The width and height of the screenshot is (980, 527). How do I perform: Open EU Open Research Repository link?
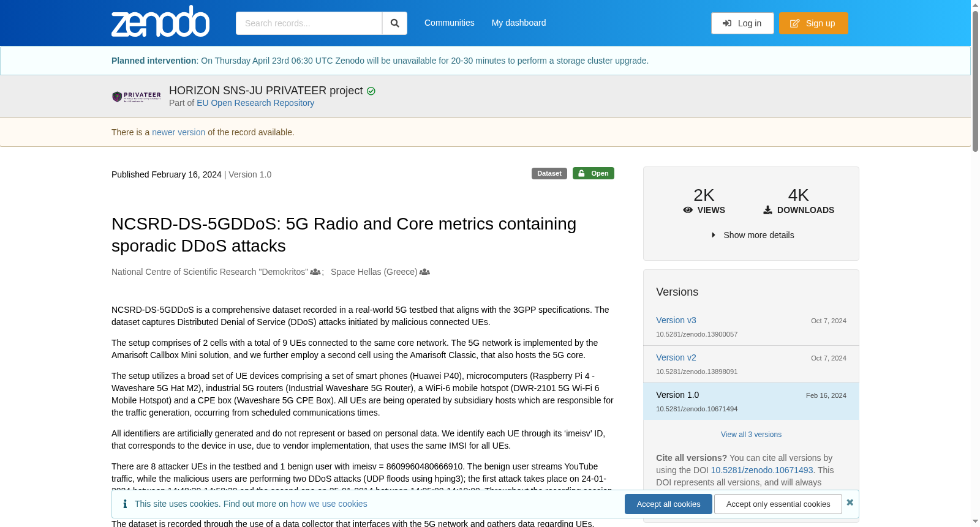coord(255,103)
